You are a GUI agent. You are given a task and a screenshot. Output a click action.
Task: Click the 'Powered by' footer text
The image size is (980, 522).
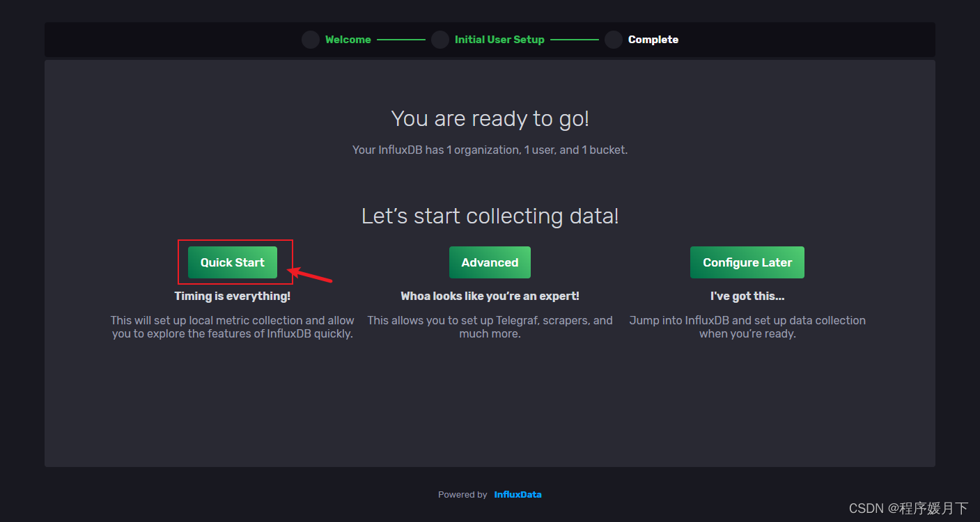[x=462, y=495]
